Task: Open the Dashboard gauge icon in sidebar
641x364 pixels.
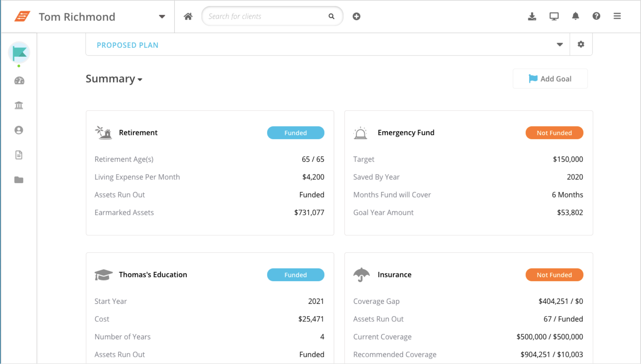Action: (x=19, y=81)
